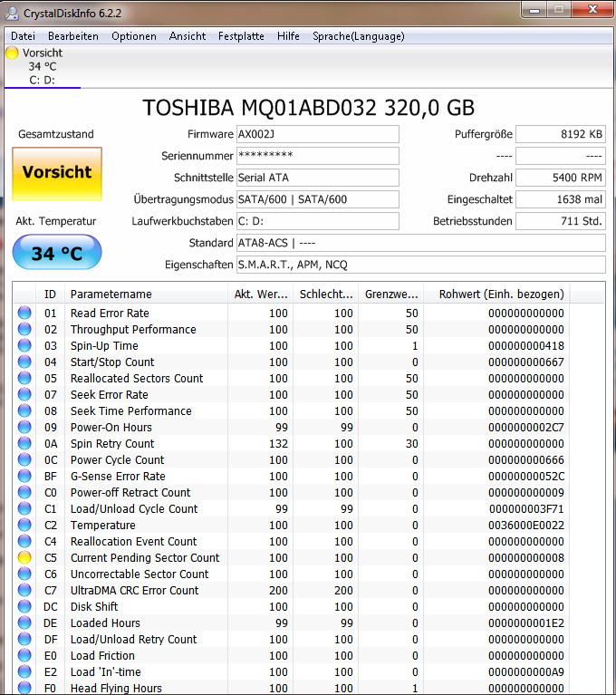This screenshot has width=616, height=695.
Task: Click the status icon for Temperature row
Action: pyautogui.click(x=24, y=526)
